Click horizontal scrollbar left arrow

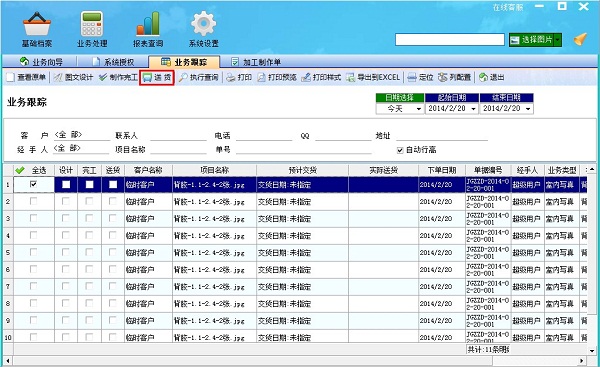click(x=8, y=360)
